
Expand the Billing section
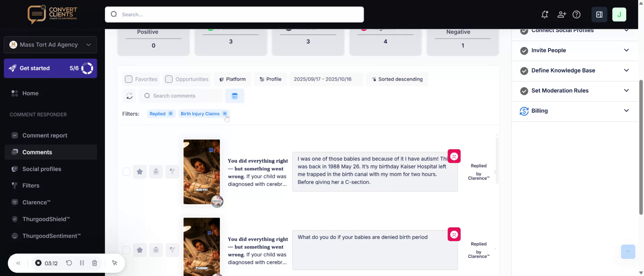[575, 111]
